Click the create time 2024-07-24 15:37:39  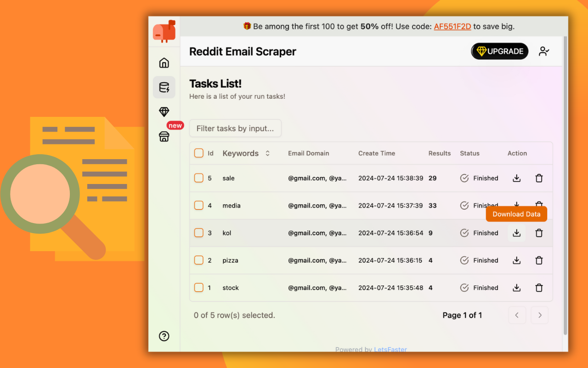pyautogui.click(x=390, y=206)
